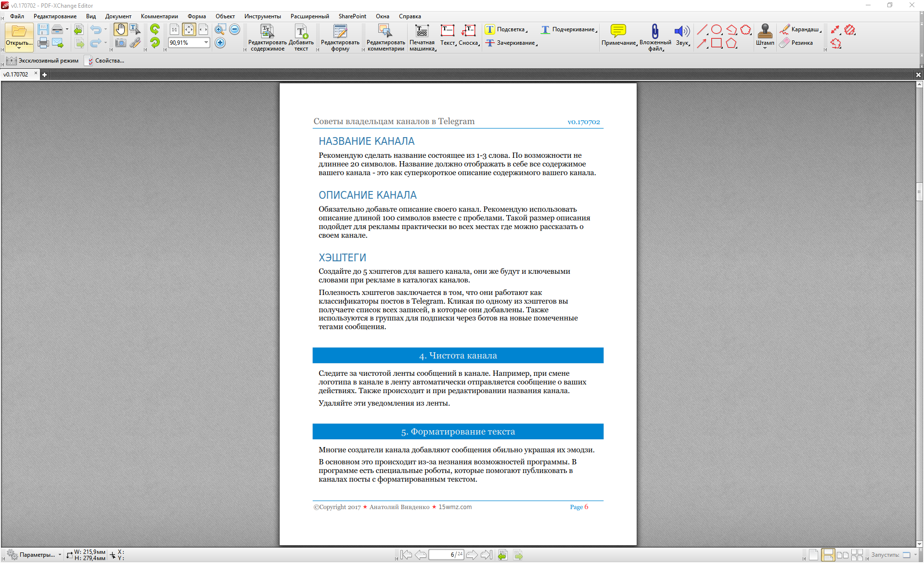Open the Инструменты menu
Screen dimensions: 924x563
tap(263, 16)
